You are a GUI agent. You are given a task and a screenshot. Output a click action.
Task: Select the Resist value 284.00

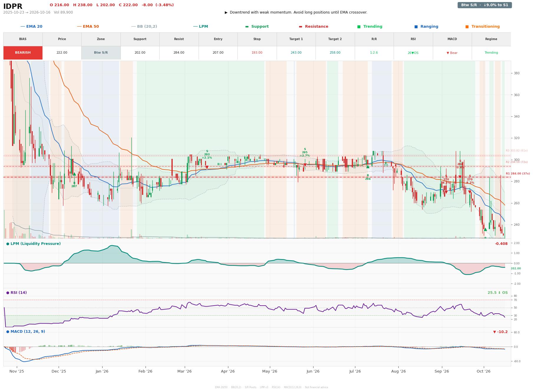(x=179, y=53)
